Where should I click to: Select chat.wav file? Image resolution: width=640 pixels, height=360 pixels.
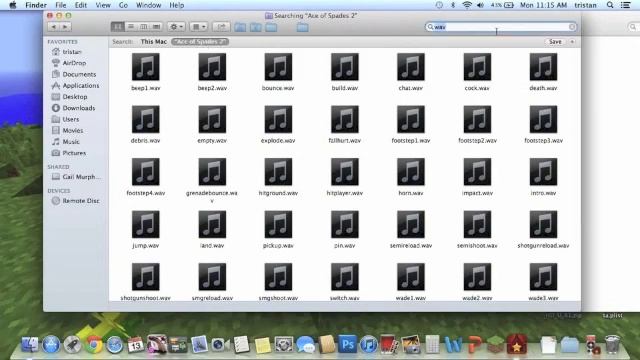pyautogui.click(x=411, y=67)
